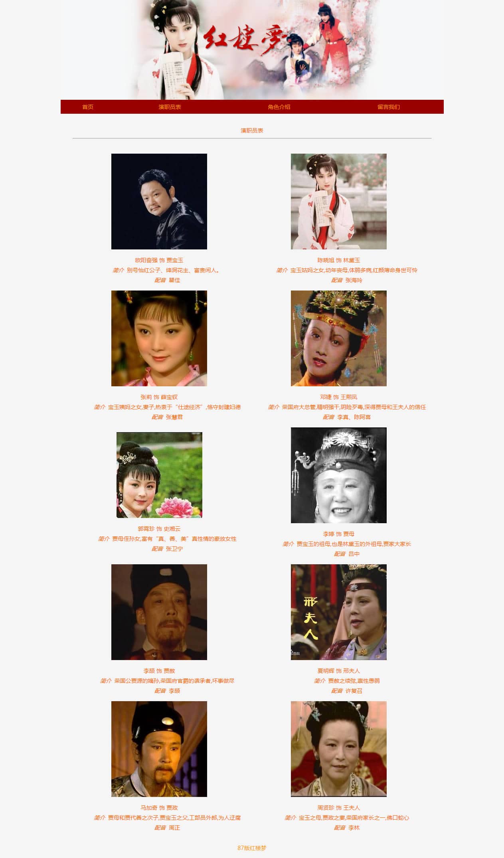Click the 欧阳奋强 饰 贾宝玉 caption

click(x=159, y=260)
